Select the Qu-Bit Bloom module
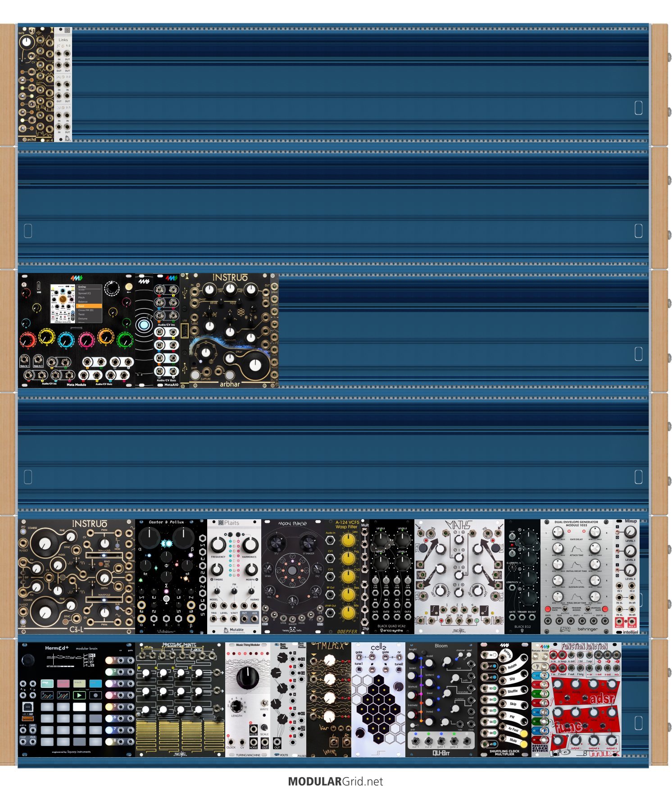Viewport: 672px width, 791px height. 441,700
